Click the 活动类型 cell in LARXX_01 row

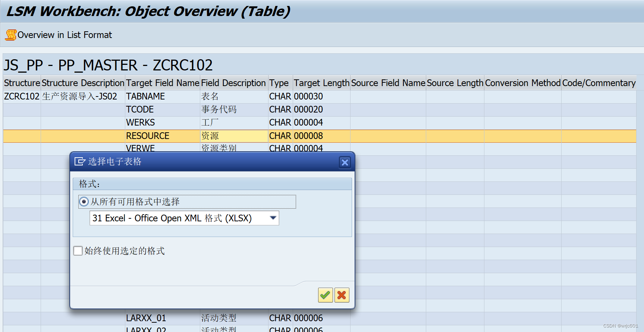point(234,318)
